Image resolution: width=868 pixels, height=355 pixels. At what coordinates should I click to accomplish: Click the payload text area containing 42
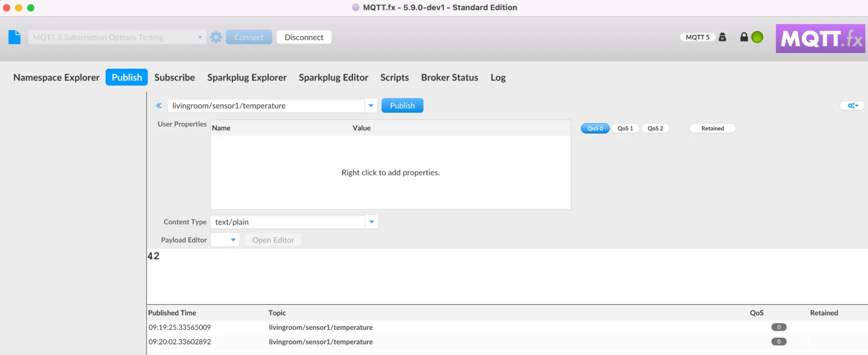507,276
